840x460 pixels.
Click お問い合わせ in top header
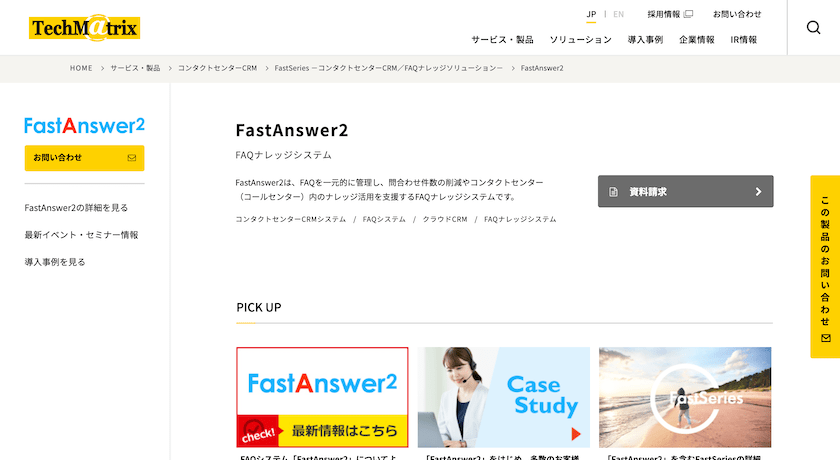point(737,14)
